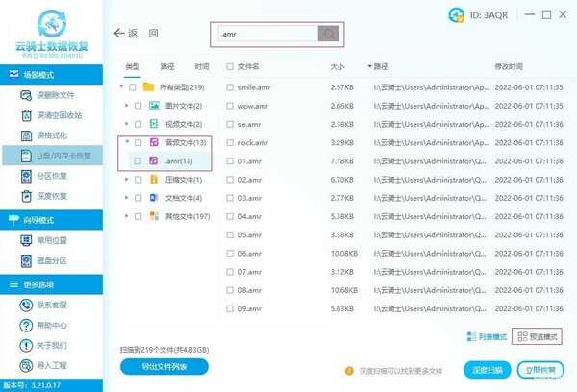Click 联系客服 phone icon

click(x=26, y=305)
